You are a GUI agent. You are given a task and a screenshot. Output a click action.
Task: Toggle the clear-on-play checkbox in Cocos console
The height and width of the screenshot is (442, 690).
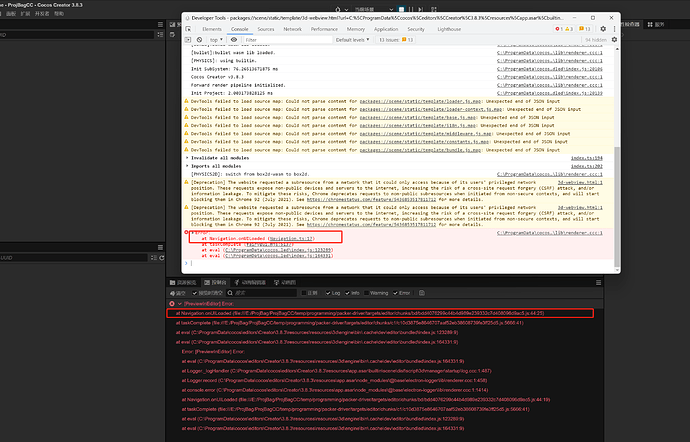tap(195, 293)
